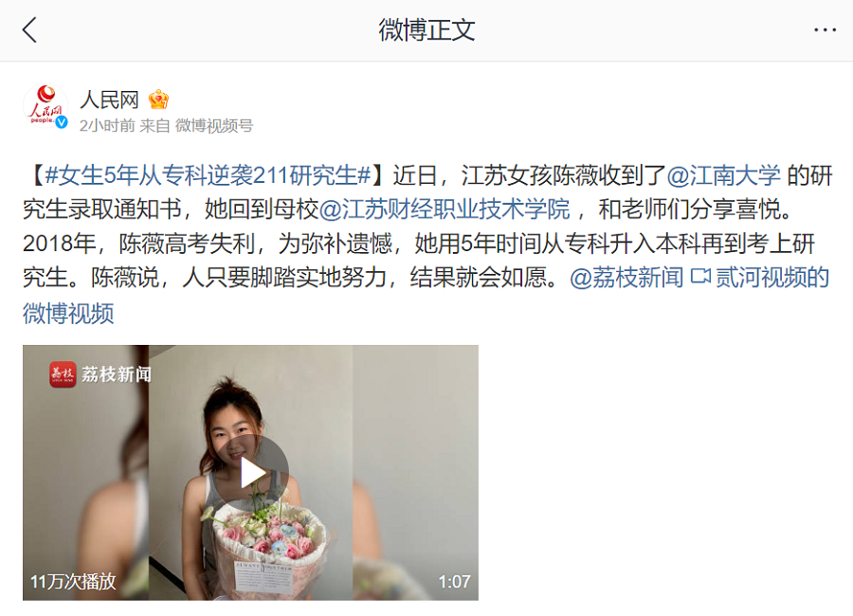The width and height of the screenshot is (853, 616).
Task: Open the 人民网 account name
Action: click(x=109, y=100)
